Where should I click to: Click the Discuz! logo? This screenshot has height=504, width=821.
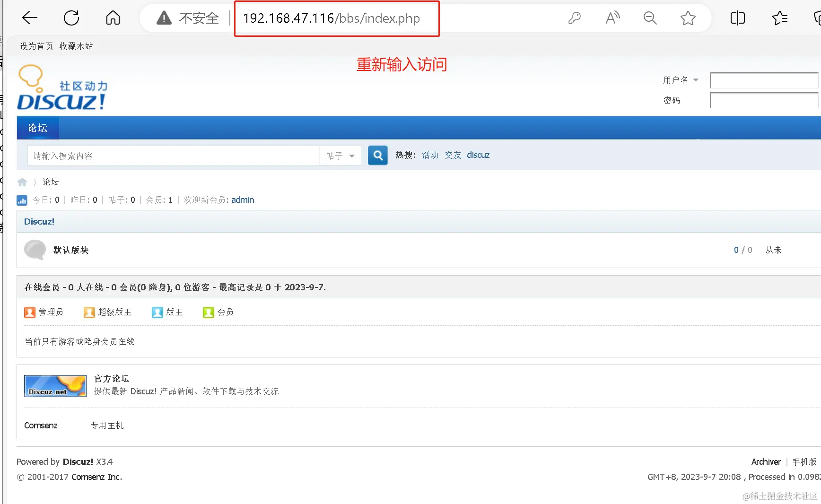pos(62,87)
